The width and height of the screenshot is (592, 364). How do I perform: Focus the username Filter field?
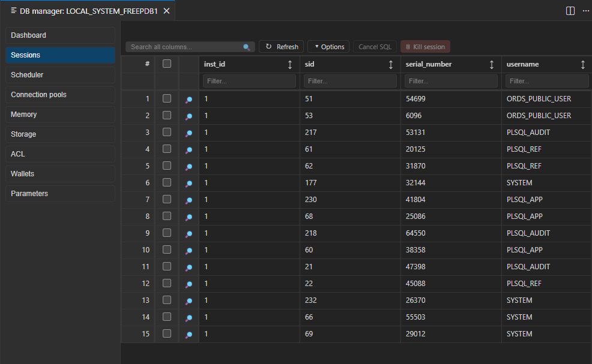547,81
